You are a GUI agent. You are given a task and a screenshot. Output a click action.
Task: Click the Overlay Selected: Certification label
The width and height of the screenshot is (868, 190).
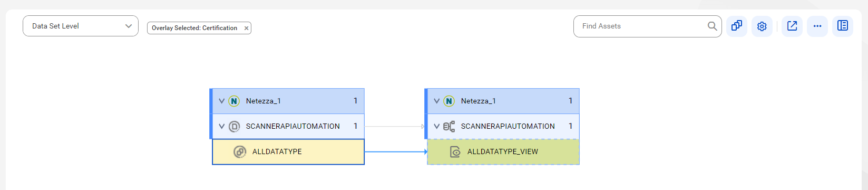pyautogui.click(x=194, y=28)
